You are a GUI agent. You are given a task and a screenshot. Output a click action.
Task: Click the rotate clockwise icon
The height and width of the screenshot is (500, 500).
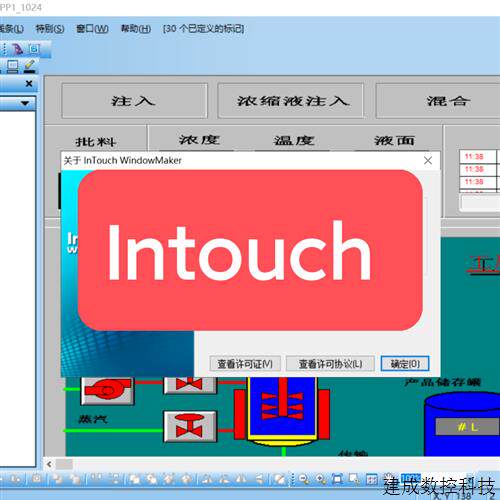point(207,479)
